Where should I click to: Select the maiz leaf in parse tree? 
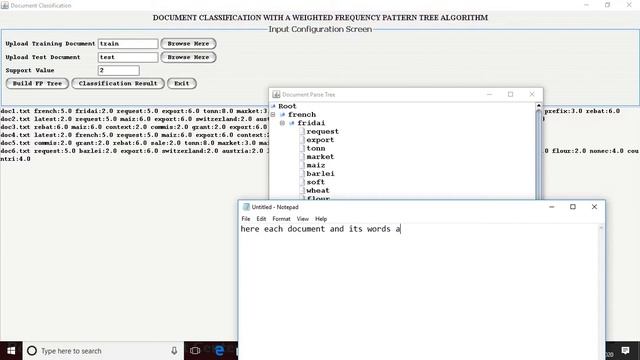click(x=316, y=165)
